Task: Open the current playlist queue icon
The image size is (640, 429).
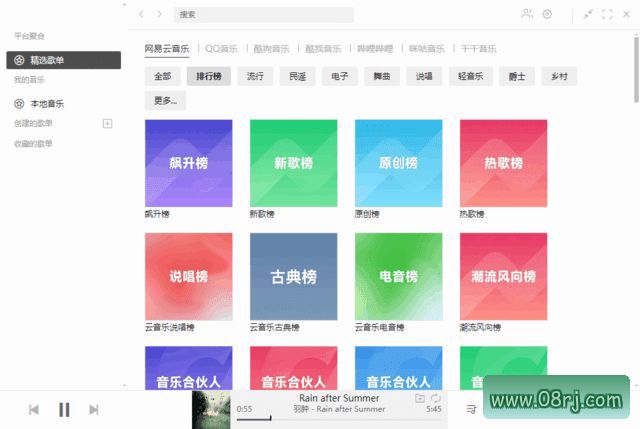Action: [470, 409]
